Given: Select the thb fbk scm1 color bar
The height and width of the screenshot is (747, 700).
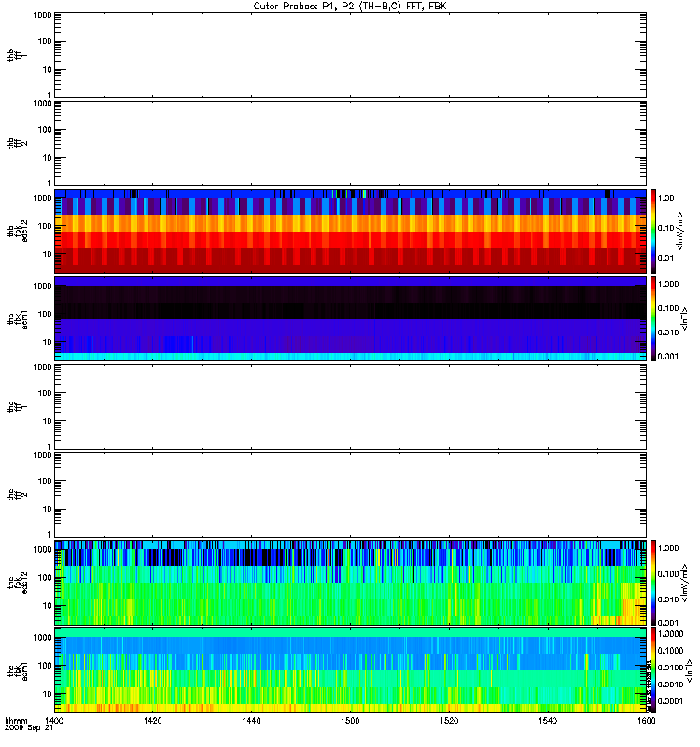Looking at the screenshot, I should click(x=652, y=318).
